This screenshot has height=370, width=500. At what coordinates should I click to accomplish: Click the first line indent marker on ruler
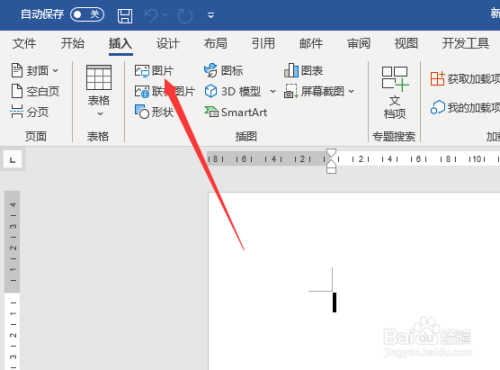pyautogui.click(x=331, y=153)
